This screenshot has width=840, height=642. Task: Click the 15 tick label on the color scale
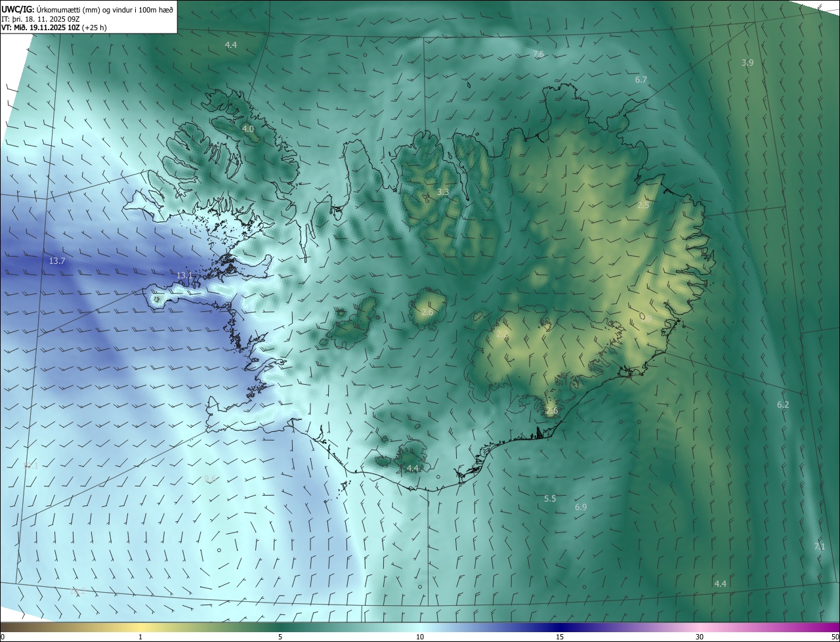pyautogui.click(x=560, y=637)
